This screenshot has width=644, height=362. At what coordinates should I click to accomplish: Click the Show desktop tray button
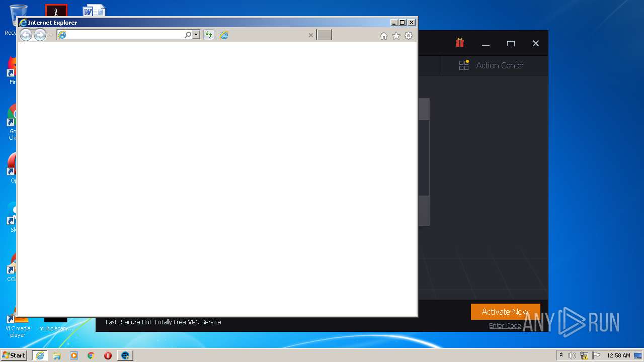point(638,355)
